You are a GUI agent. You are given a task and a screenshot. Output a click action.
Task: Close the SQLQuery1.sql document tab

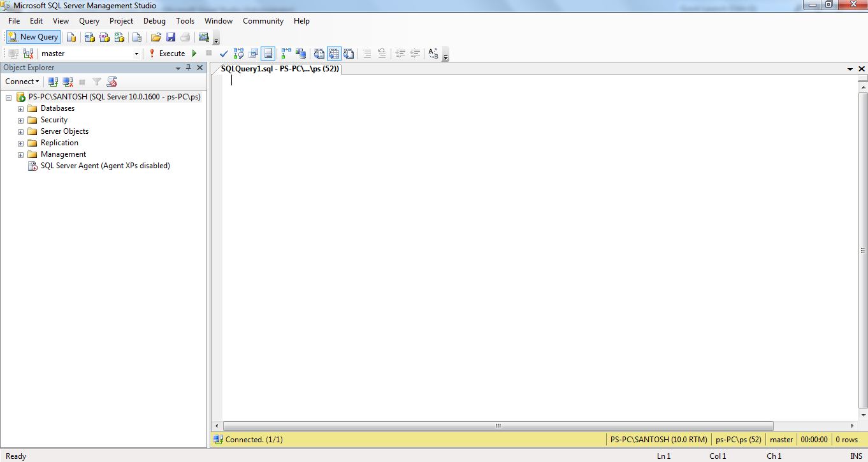point(862,69)
